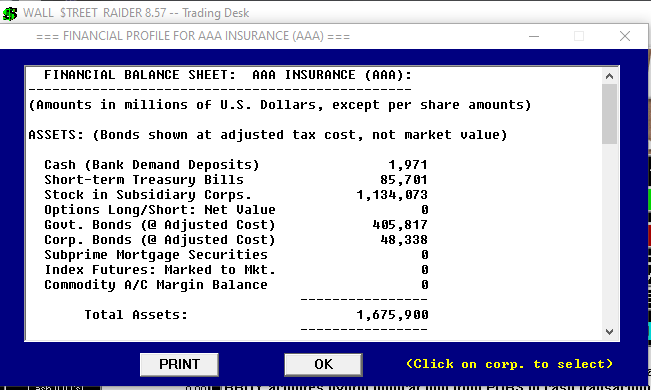Click the yellow 'Click on corp. to select' hint
The width and height of the screenshot is (651, 390).
point(509,364)
